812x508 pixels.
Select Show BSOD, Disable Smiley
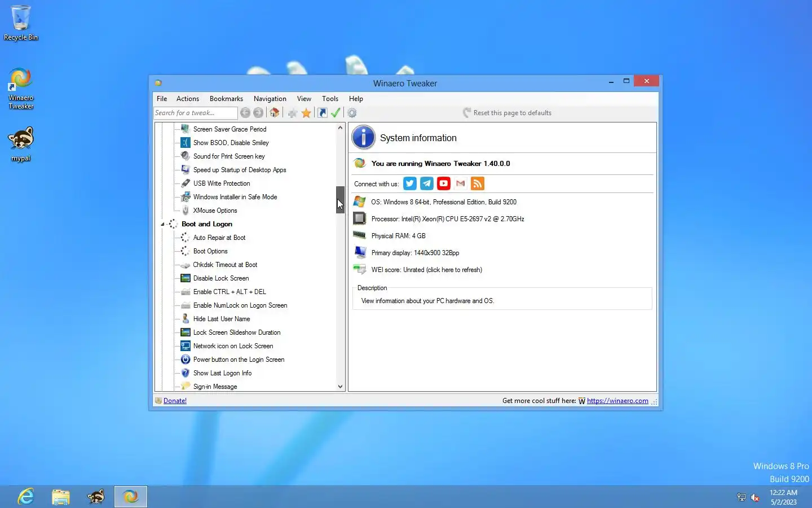pyautogui.click(x=231, y=143)
